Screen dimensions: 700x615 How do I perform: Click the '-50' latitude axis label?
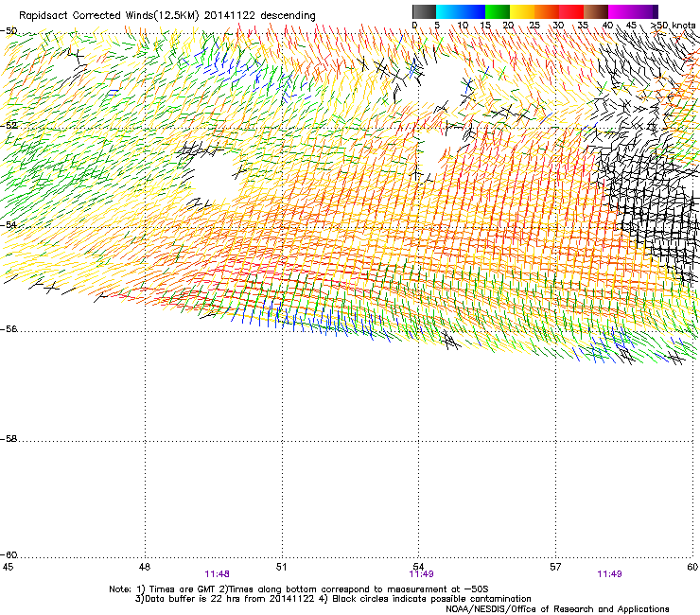pos(9,31)
